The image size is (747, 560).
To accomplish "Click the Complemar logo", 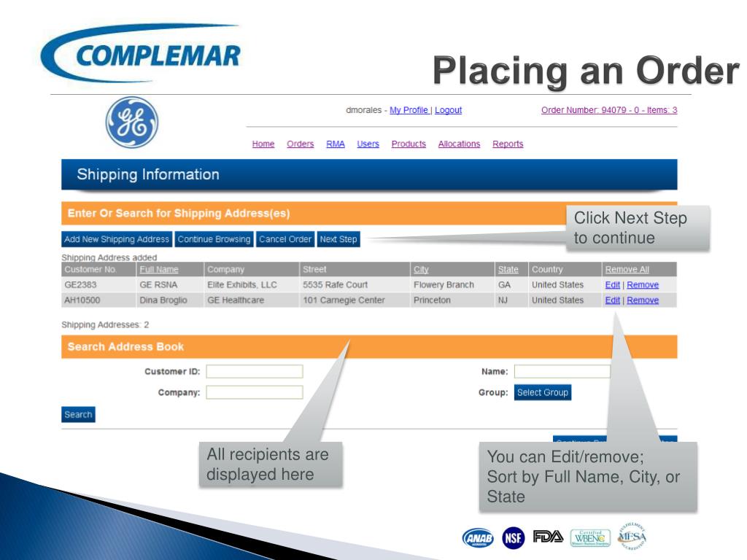I will (141, 54).
